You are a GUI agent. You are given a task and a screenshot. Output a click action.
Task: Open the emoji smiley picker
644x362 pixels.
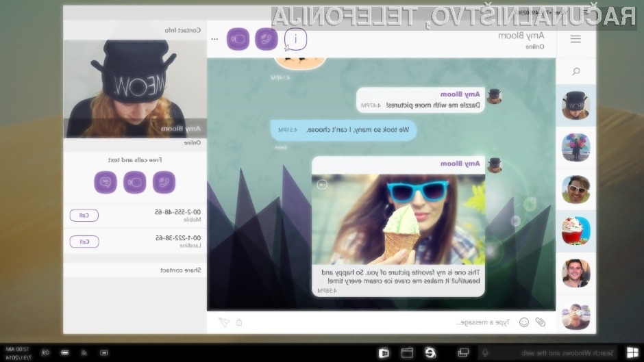(524, 322)
